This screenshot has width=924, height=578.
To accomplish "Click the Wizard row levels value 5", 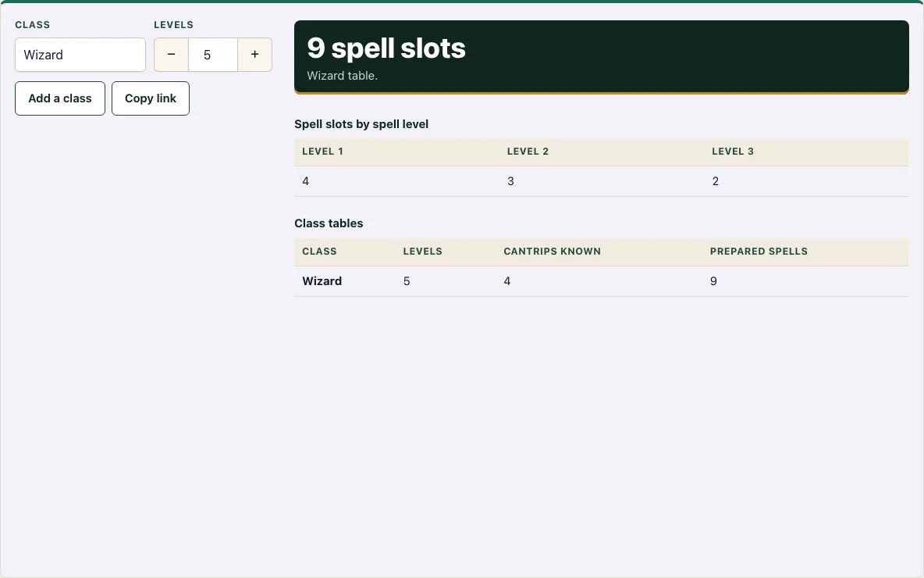I will tap(407, 281).
